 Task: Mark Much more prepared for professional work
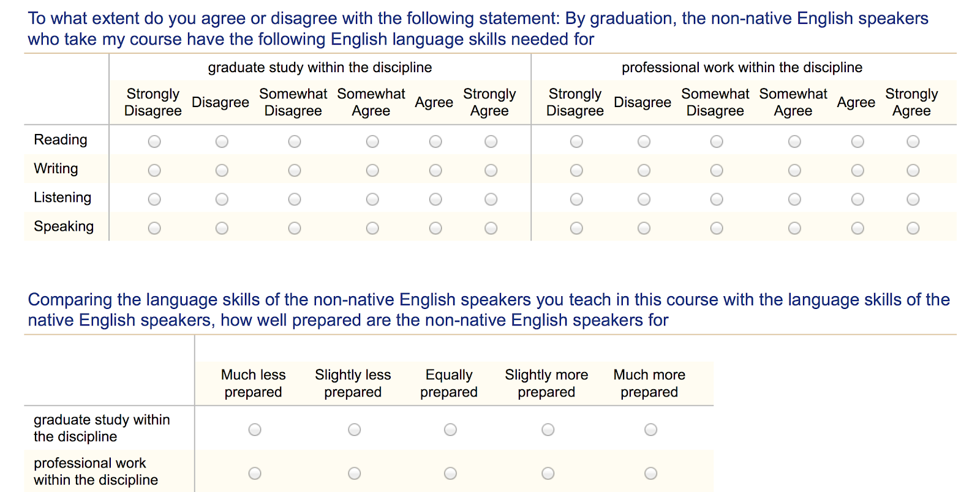[x=650, y=473]
